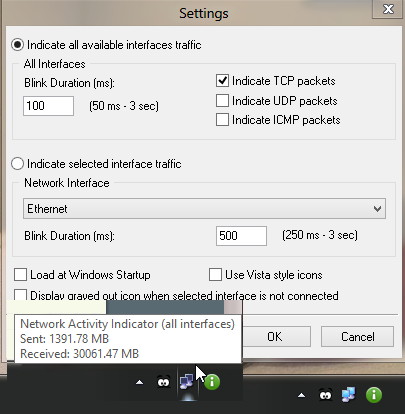Enable Indicate ICMP packets

point(222,120)
